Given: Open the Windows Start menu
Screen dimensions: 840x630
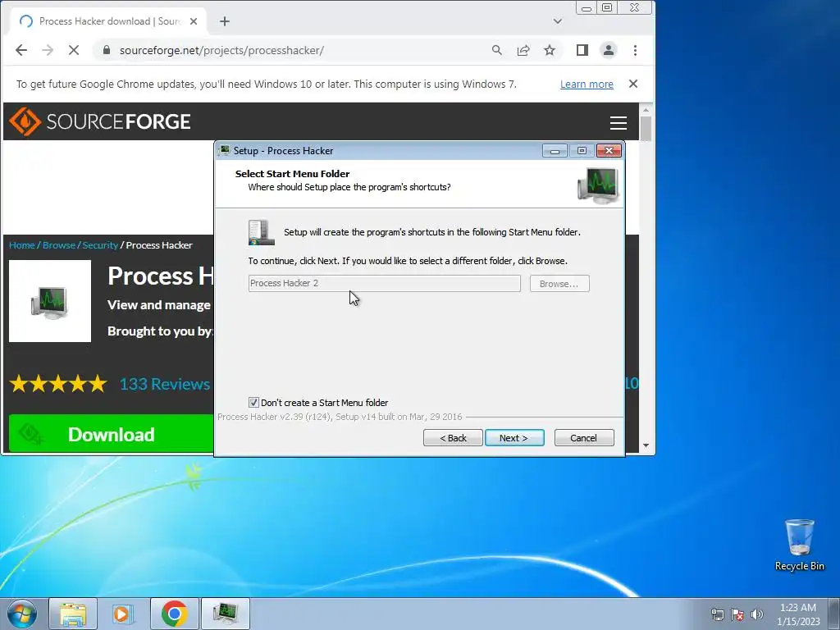Looking at the screenshot, I should point(22,614).
